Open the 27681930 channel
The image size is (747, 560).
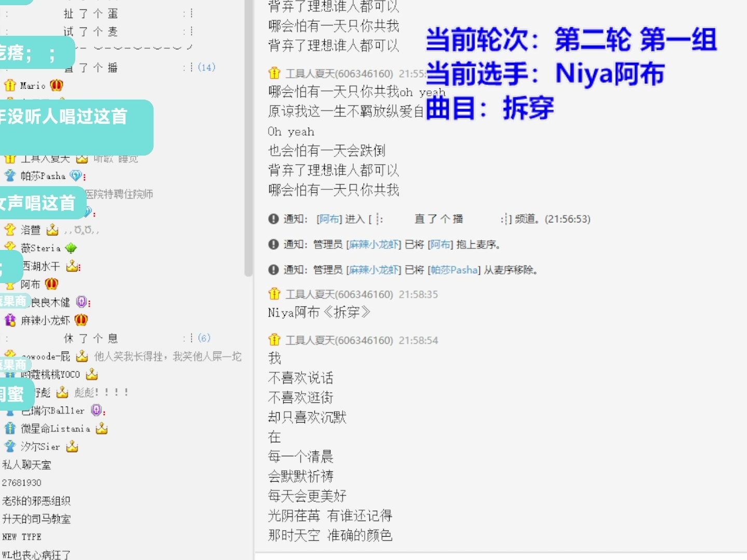pyautogui.click(x=22, y=483)
